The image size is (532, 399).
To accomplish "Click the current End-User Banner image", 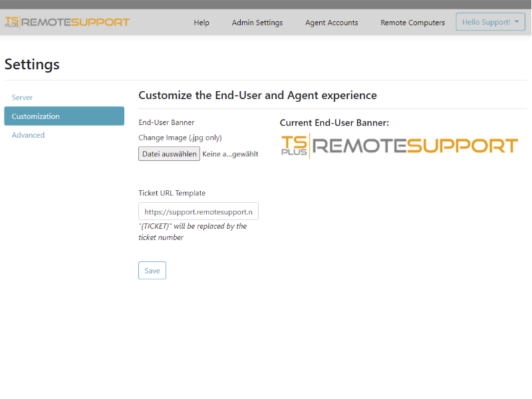I will point(400,146).
